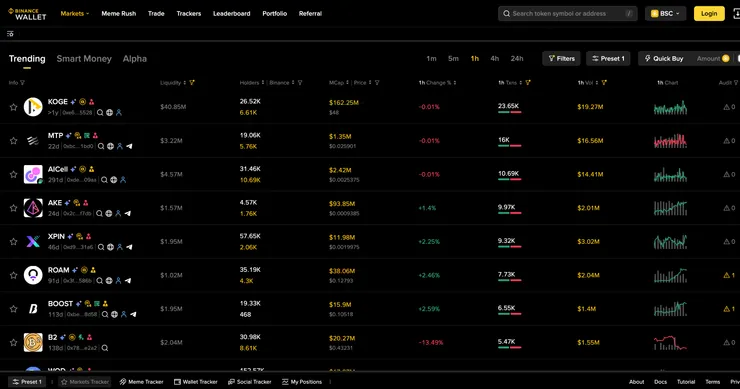Open the KOGE 1h chart thumbnail
The width and height of the screenshot is (740, 389).
pos(670,108)
